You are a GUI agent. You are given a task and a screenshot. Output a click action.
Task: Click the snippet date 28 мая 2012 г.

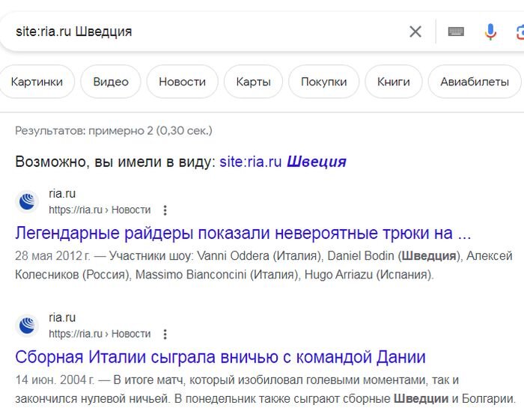tap(52, 256)
